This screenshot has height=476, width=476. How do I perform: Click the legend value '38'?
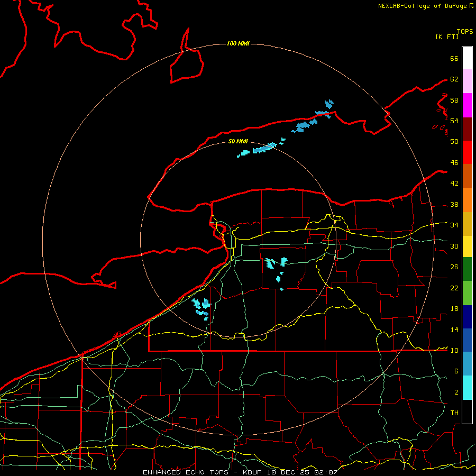click(454, 204)
